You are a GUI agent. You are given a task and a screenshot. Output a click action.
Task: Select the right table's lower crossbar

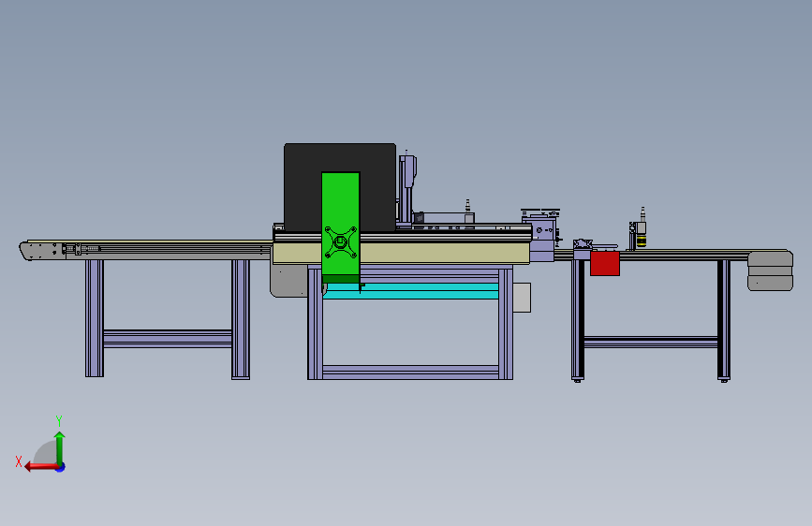point(650,342)
